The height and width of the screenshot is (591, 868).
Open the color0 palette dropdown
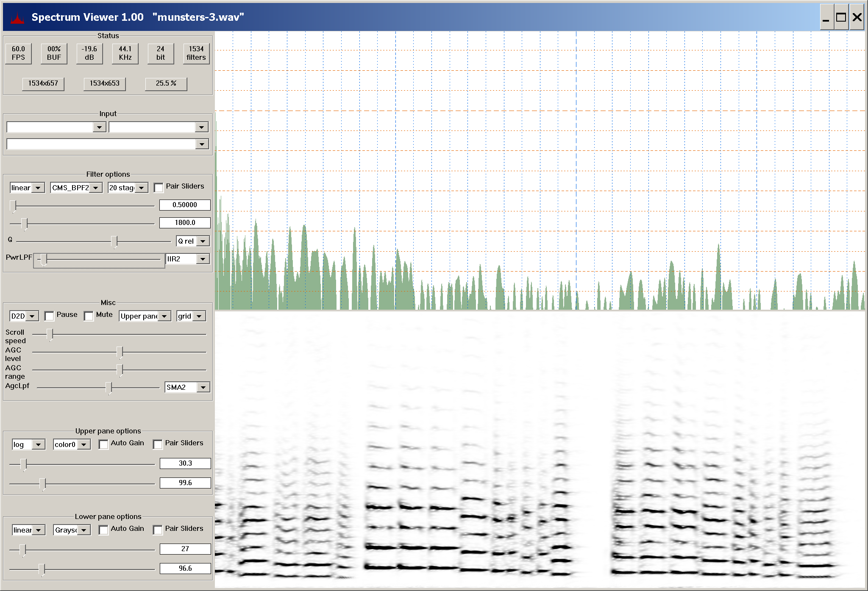(72, 444)
